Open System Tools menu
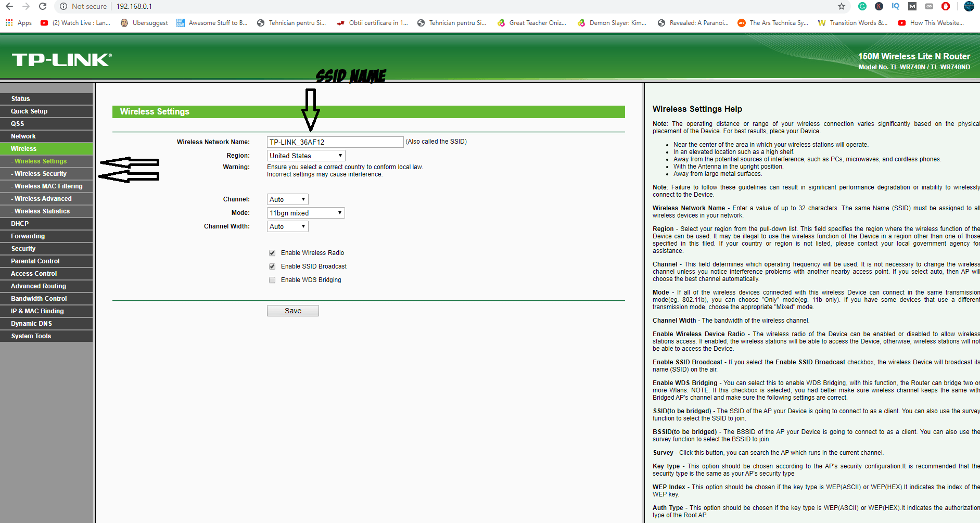This screenshot has width=980, height=523. coord(46,336)
